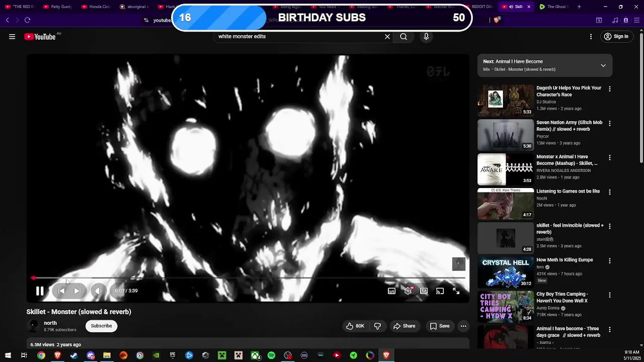Viewport: 644px width, 362px height.
Task: Subscribe to the north channel
Action: pos(101,326)
